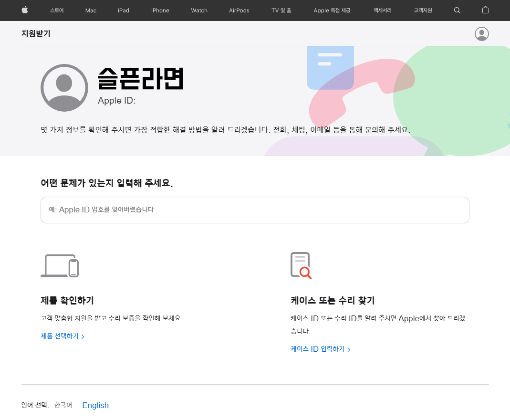Click the document search case icon
The height and width of the screenshot is (420, 510).
(x=301, y=265)
